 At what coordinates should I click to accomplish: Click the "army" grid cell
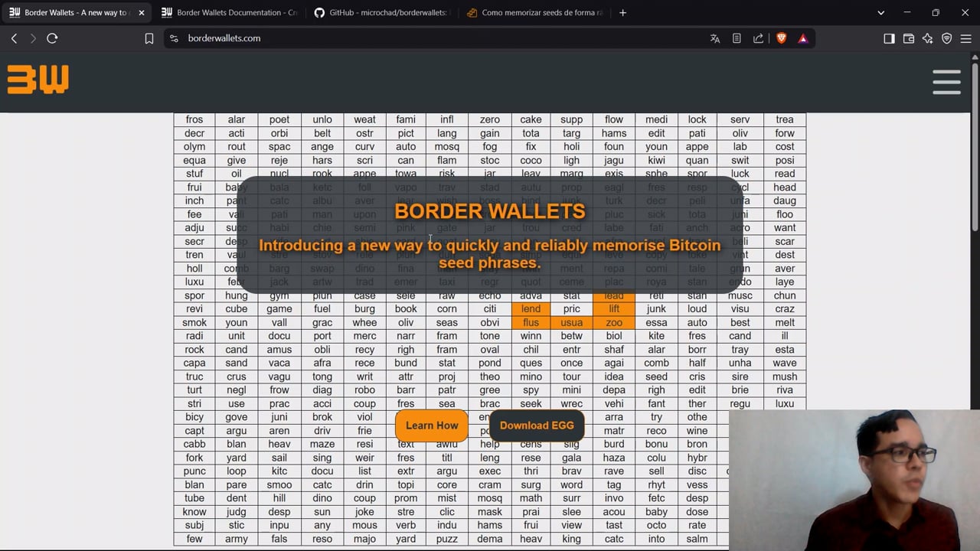(237, 539)
